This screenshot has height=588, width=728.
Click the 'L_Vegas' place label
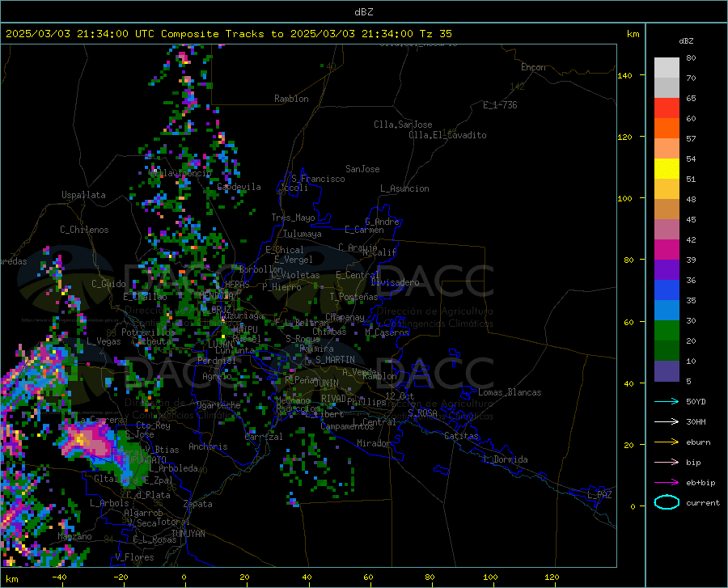[104, 341]
